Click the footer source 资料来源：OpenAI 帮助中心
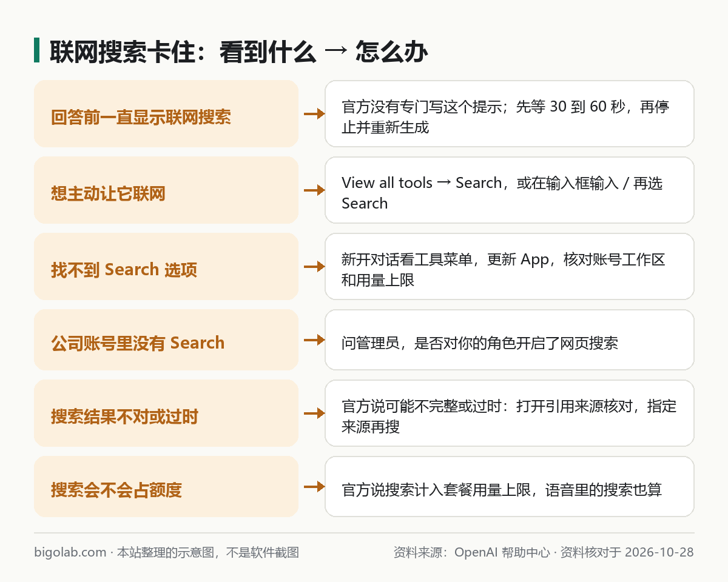Image resolution: width=728 pixels, height=582 pixels. 472,552
